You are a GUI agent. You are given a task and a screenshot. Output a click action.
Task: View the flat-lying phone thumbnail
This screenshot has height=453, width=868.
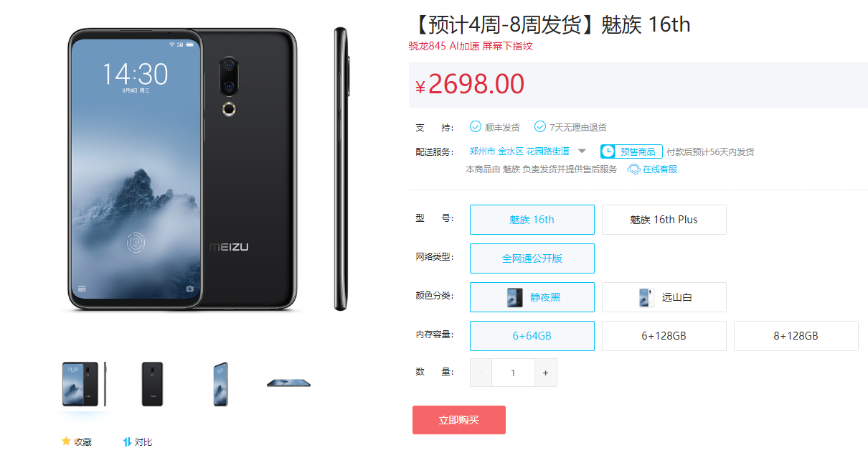288,383
